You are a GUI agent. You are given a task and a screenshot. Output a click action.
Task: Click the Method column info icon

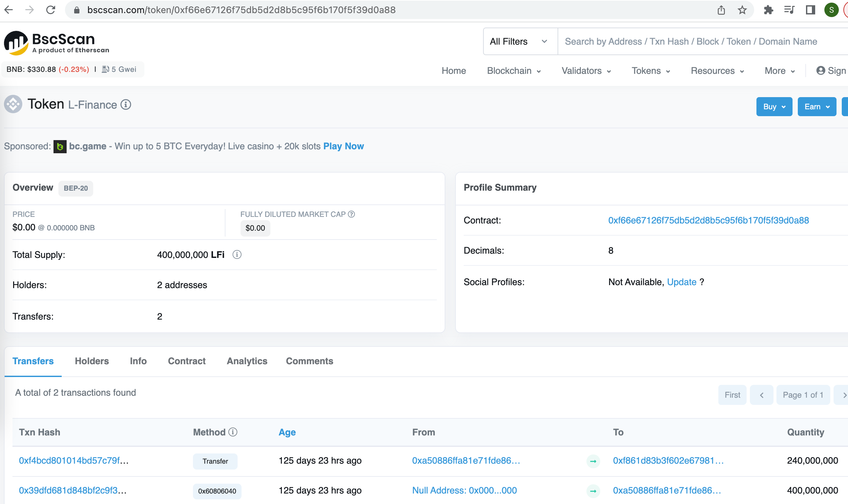233,432
